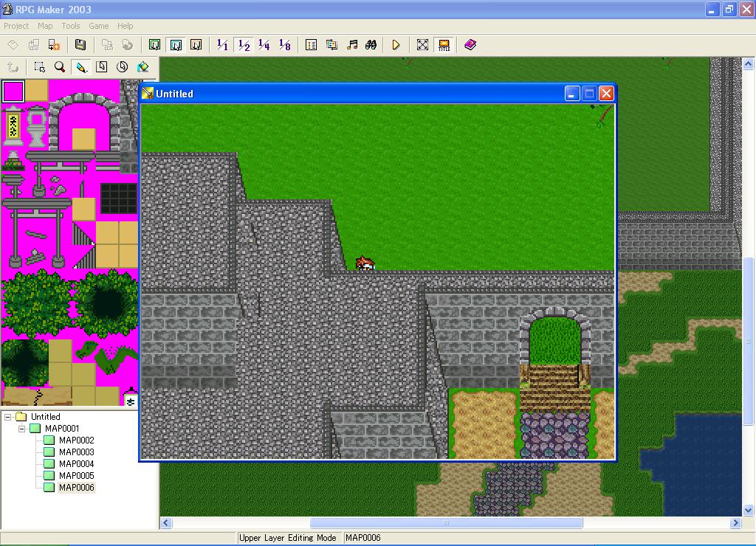Open the Game menu
The image size is (756, 546).
99,26
